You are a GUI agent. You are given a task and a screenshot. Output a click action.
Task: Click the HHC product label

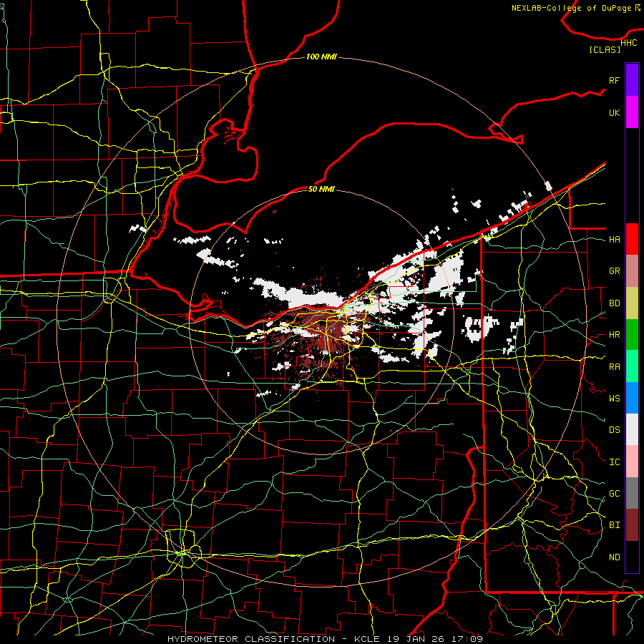[x=628, y=43]
